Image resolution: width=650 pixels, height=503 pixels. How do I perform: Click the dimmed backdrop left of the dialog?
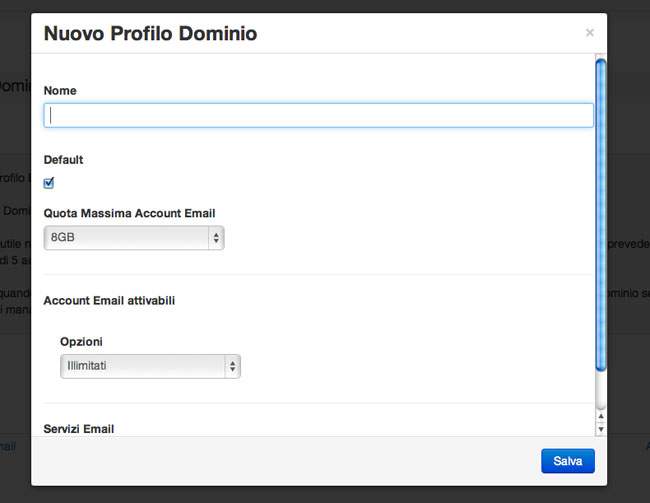point(14,250)
